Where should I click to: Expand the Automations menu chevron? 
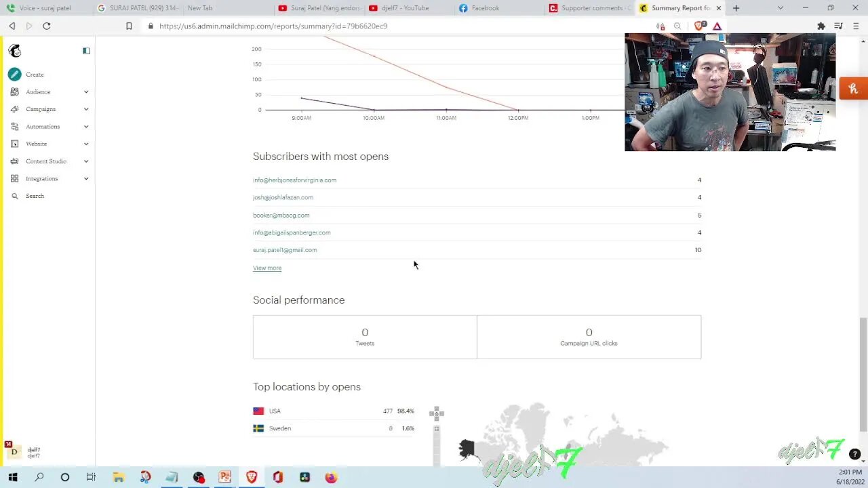tap(86, 127)
